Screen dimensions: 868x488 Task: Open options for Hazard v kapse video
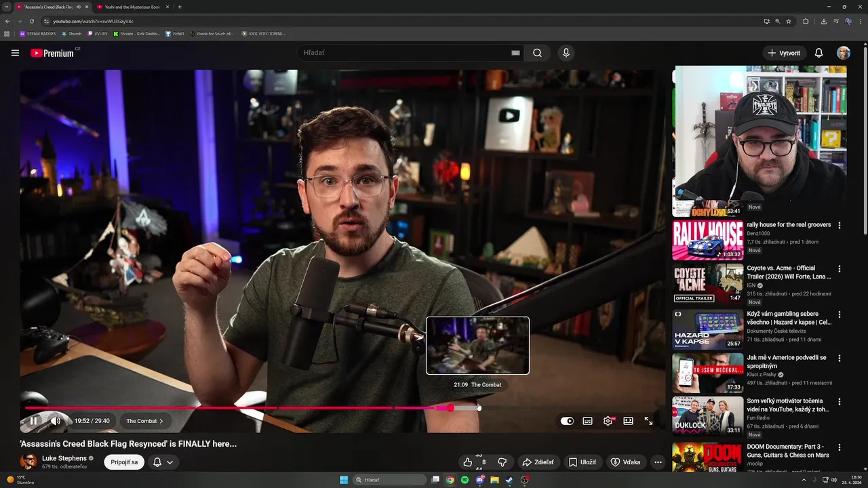point(840,314)
